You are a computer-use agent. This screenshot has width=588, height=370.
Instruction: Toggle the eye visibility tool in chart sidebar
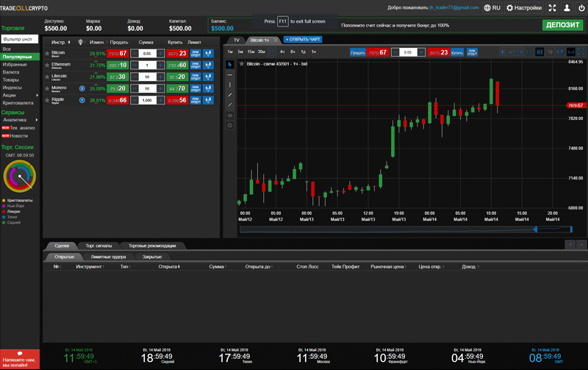[230, 115]
